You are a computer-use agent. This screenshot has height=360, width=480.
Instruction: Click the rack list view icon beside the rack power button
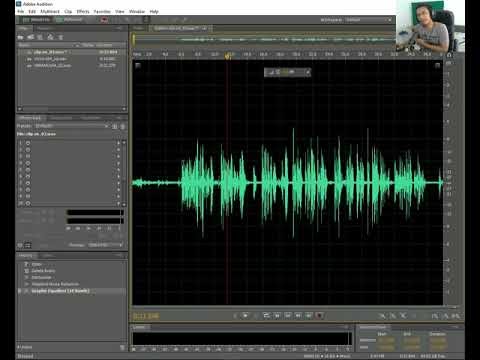click(x=28, y=245)
